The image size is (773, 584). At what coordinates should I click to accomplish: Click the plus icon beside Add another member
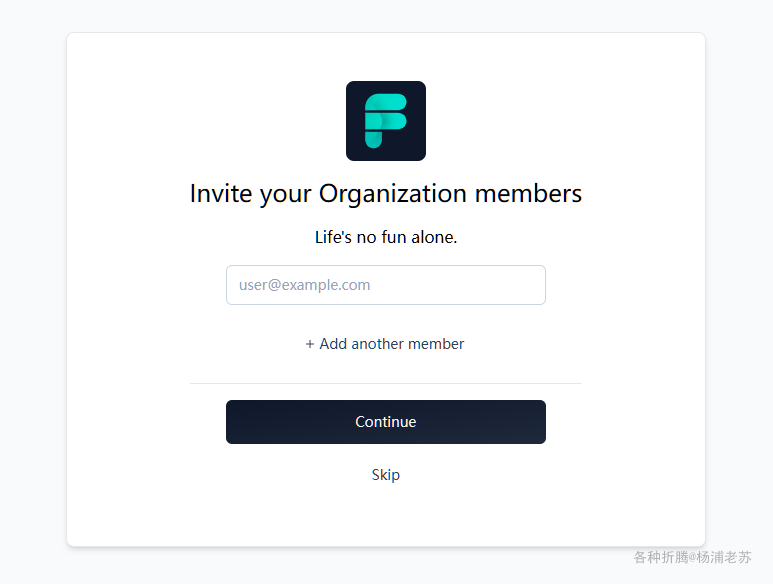click(310, 344)
